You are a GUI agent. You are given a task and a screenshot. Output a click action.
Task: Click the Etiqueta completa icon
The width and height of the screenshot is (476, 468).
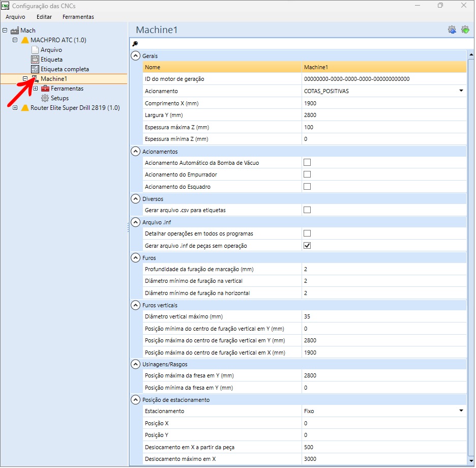(35, 69)
